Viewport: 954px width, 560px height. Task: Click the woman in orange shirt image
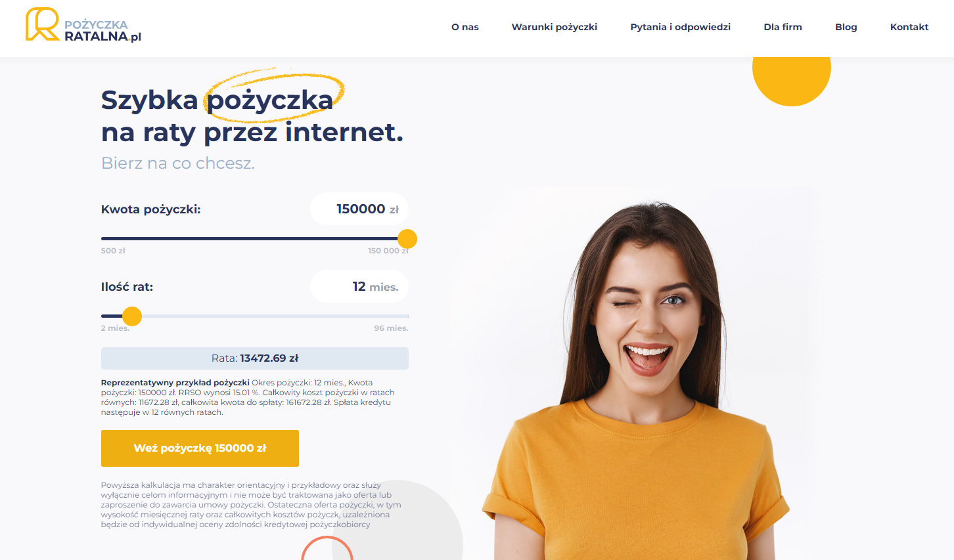(636, 381)
